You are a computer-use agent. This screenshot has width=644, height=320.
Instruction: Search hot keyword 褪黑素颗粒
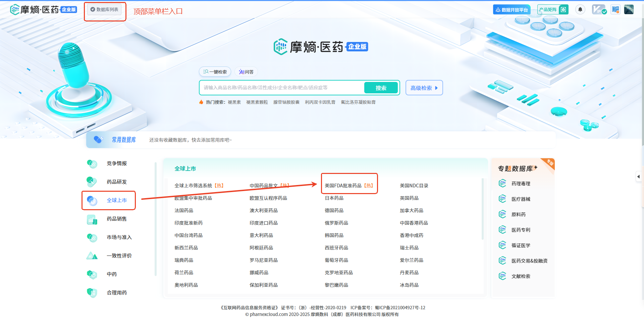point(257,102)
